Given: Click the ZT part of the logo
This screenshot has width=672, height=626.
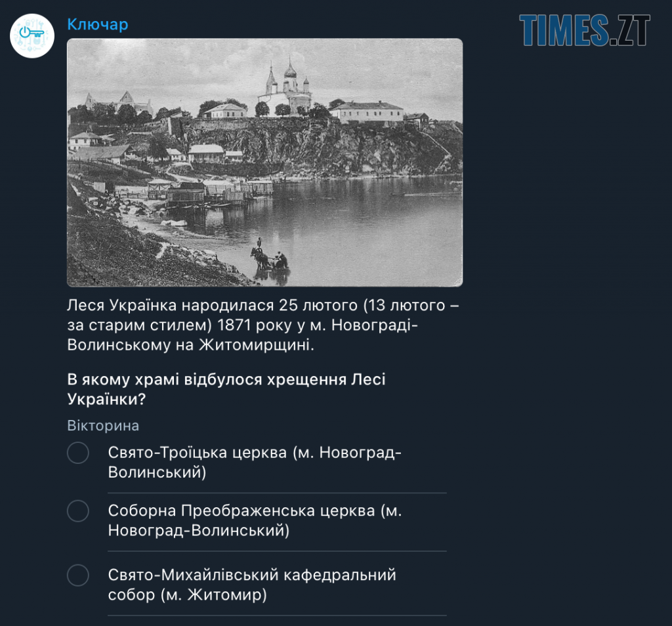Looking at the screenshot, I should [x=633, y=30].
